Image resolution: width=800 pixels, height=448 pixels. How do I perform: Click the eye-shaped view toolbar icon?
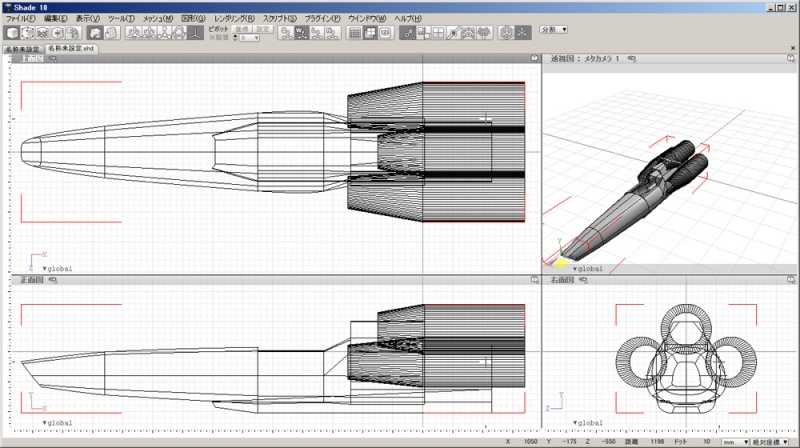click(468, 33)
